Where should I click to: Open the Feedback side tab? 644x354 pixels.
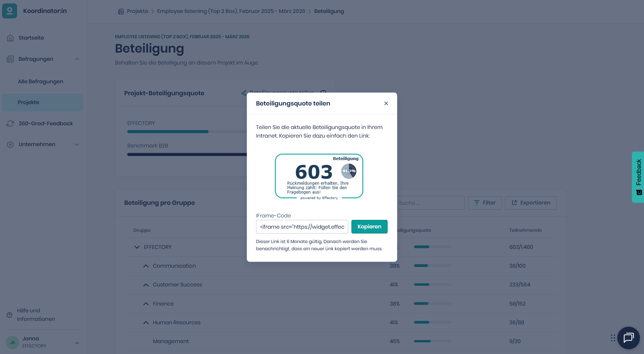[x=638, y=177]
